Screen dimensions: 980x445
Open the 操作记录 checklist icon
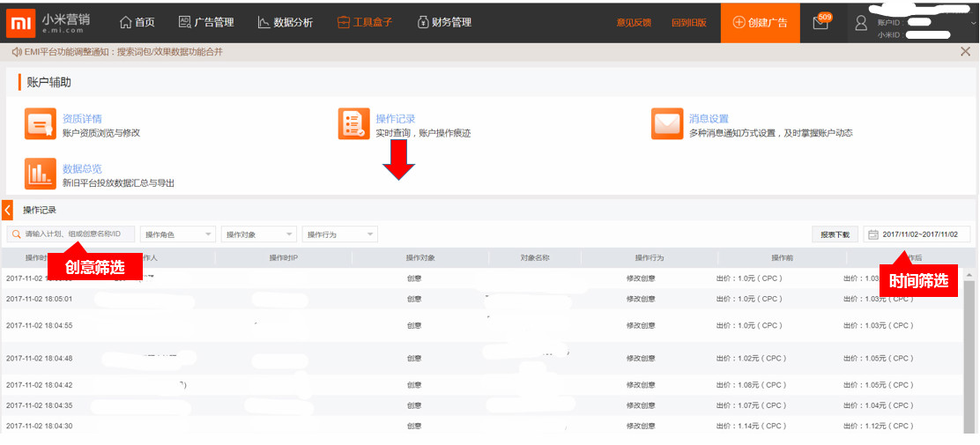click(x=353, y=124)
